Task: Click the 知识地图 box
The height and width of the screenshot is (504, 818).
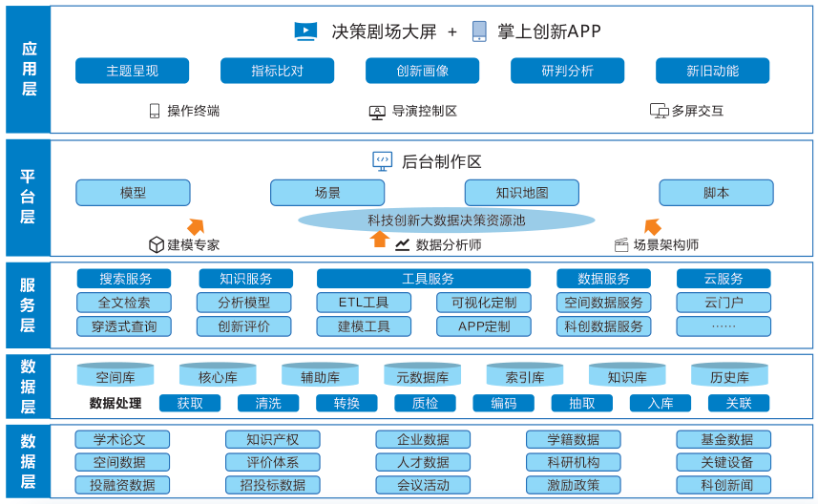Action: click(521, 193)
